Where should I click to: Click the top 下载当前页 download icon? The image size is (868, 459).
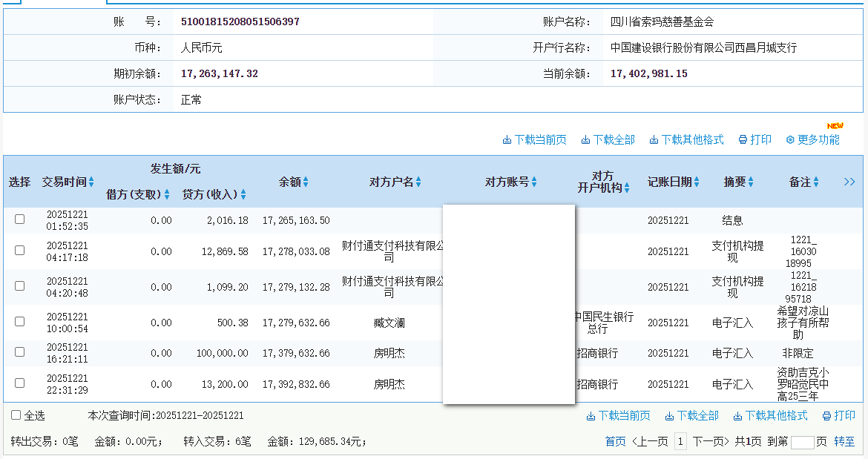(507, 140)
